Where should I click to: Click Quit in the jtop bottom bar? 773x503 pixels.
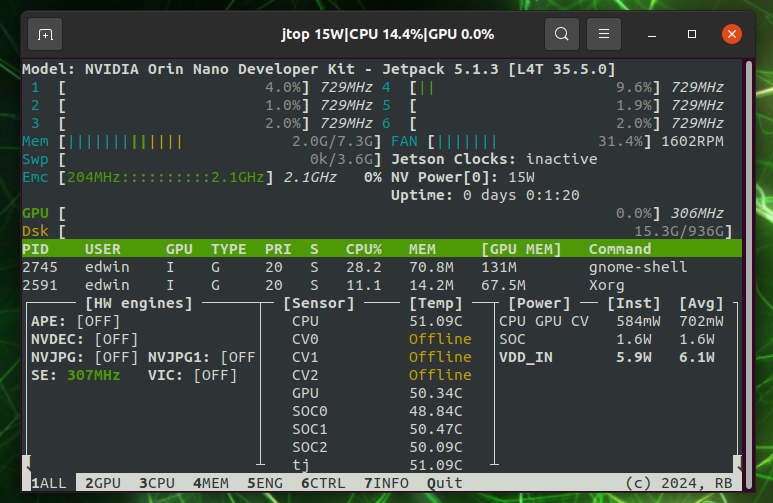[x=444, y=483]
